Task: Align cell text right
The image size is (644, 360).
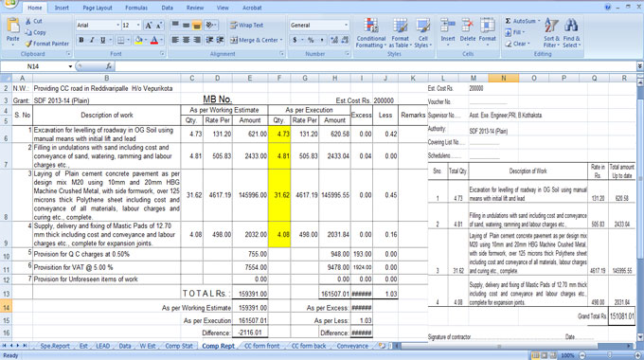Action: tap(197, 40)
